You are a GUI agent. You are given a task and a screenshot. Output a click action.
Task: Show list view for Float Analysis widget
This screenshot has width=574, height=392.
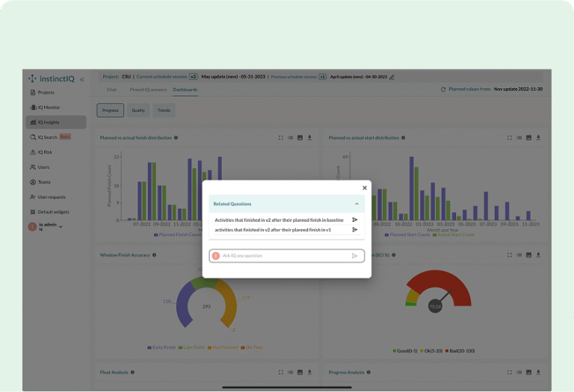pyautogui.click(x=290, y=373)
